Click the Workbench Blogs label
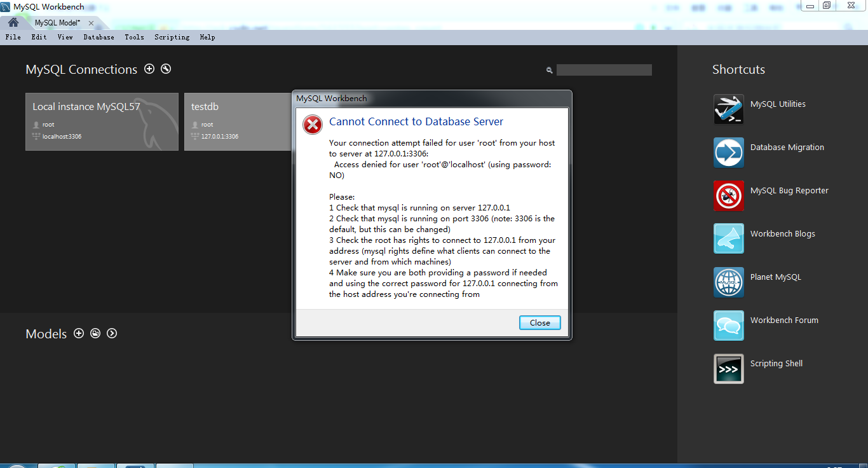 tap(782, 234)
